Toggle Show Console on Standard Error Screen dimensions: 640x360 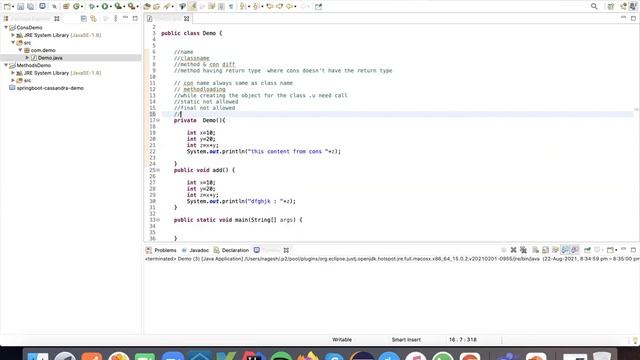575,250
